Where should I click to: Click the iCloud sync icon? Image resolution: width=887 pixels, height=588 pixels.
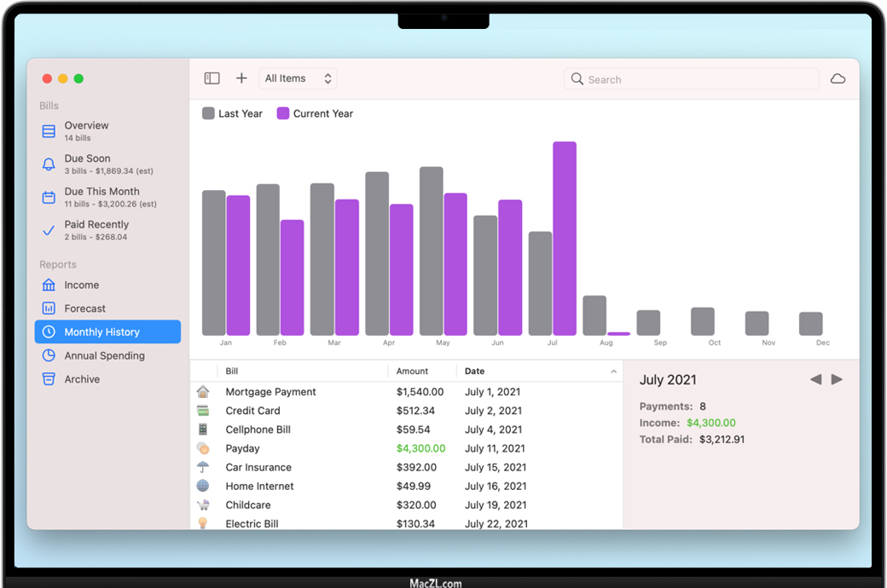(838, 79)
